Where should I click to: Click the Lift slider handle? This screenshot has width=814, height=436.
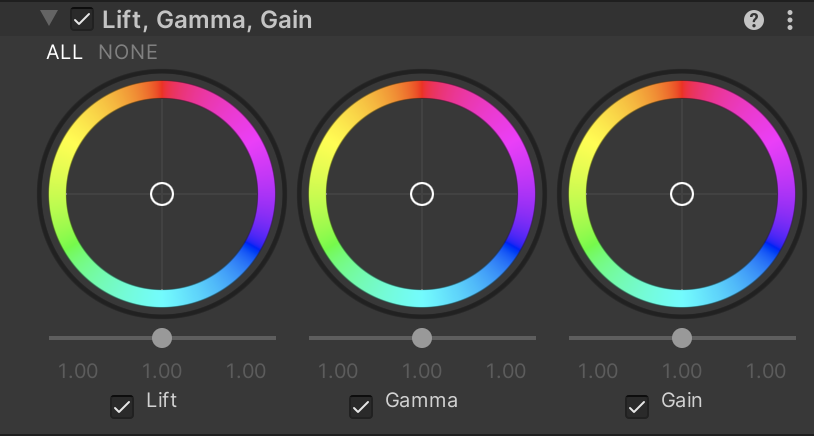pos(162,338)
